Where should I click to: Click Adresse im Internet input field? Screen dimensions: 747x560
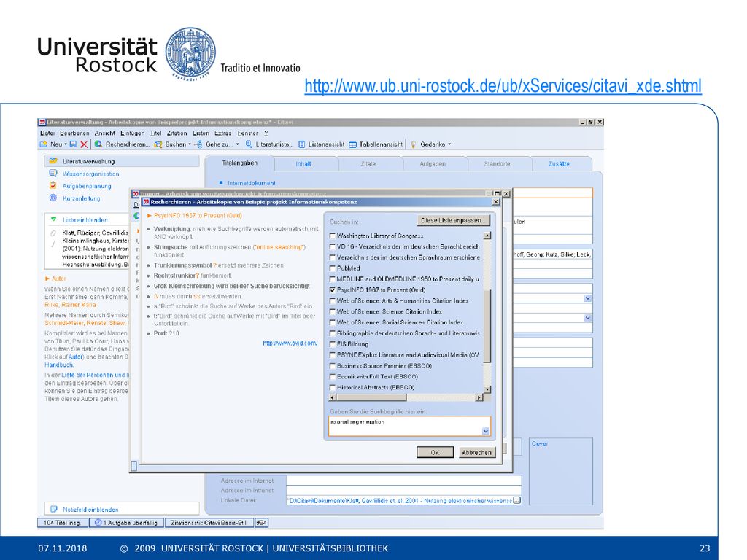coord(403,481)
